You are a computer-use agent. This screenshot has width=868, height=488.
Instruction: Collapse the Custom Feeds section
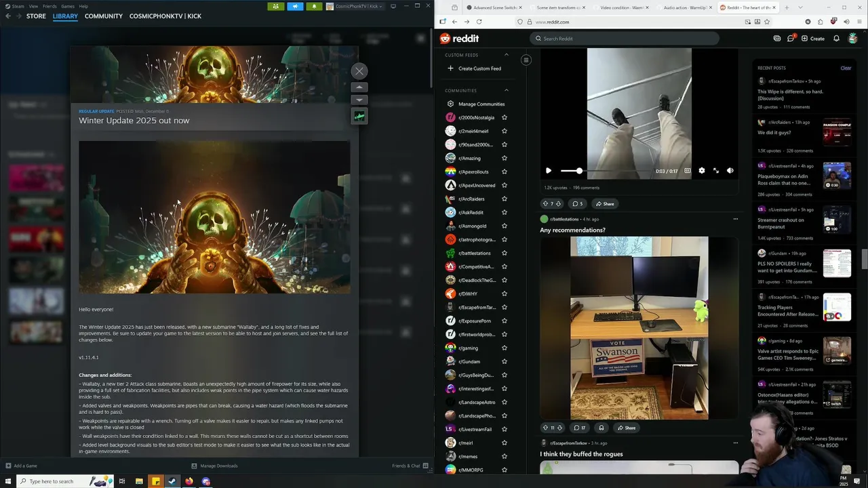[x=506, y=55]
